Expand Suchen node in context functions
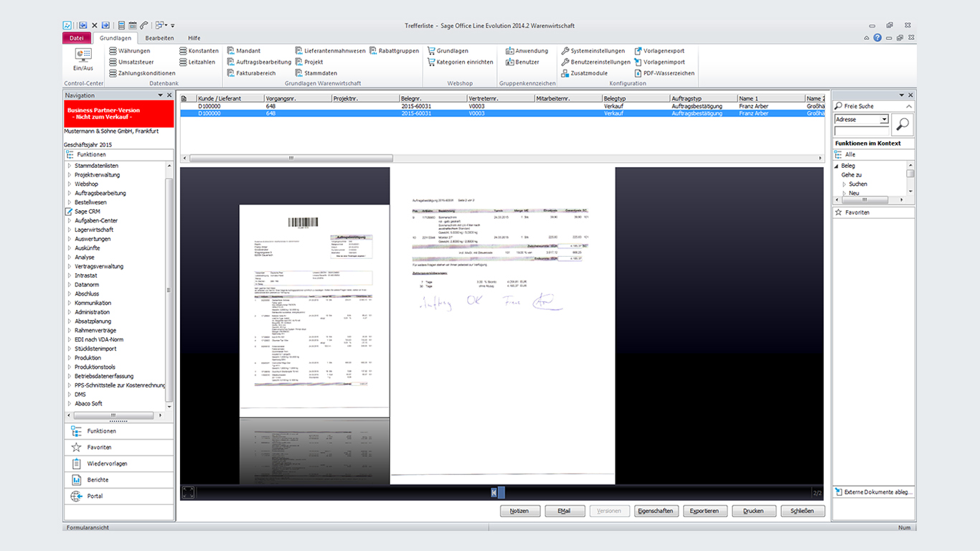The width and height of the screenshot is (980, 551). (845, 184)
